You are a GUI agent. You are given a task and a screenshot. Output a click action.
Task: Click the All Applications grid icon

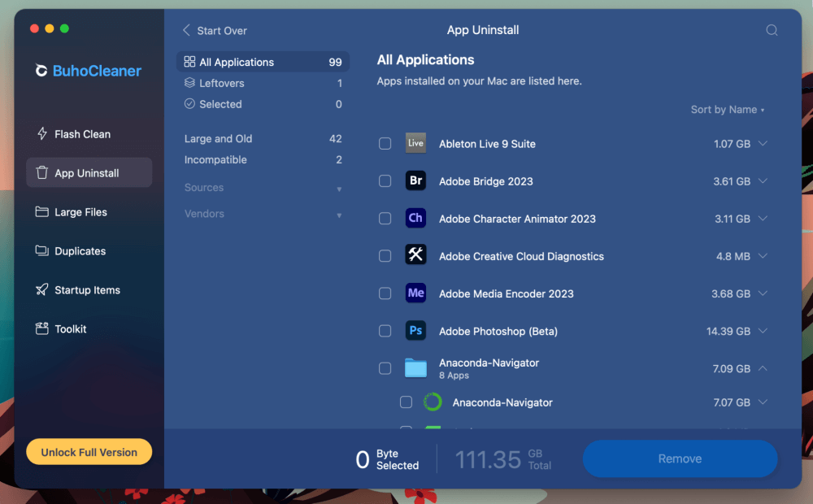[x=189, y=62]
